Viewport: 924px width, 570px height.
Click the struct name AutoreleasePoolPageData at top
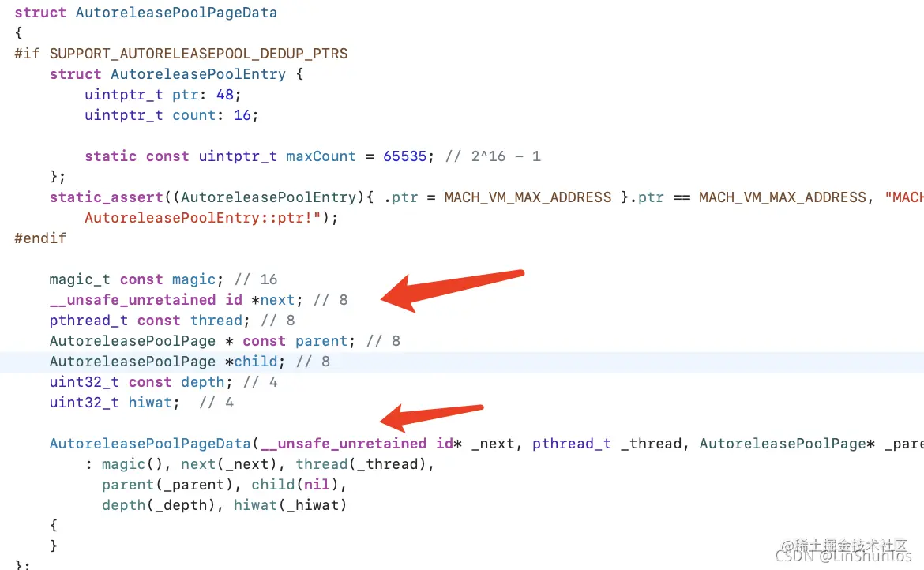pos(176,13)
